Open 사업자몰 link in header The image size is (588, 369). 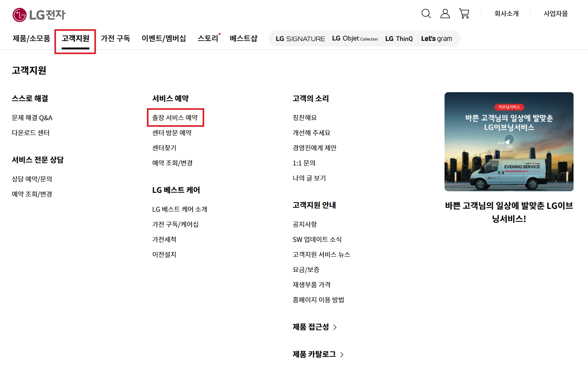coord(556,14)
